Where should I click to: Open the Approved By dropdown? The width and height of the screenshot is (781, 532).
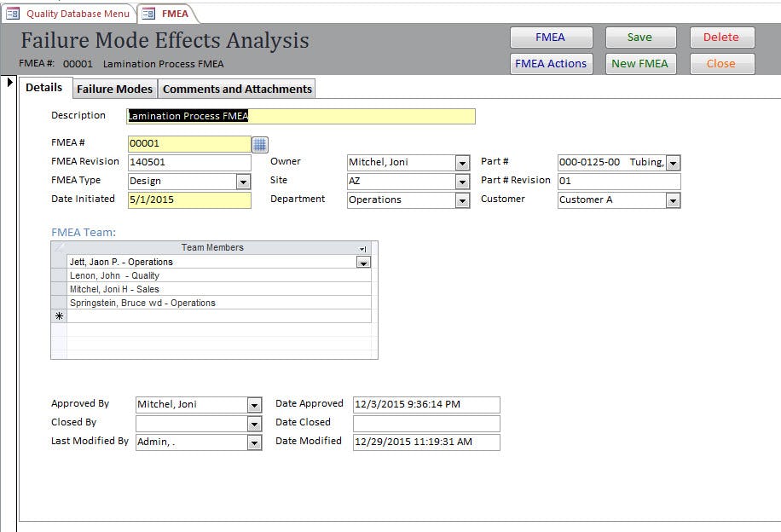point(254,405)
